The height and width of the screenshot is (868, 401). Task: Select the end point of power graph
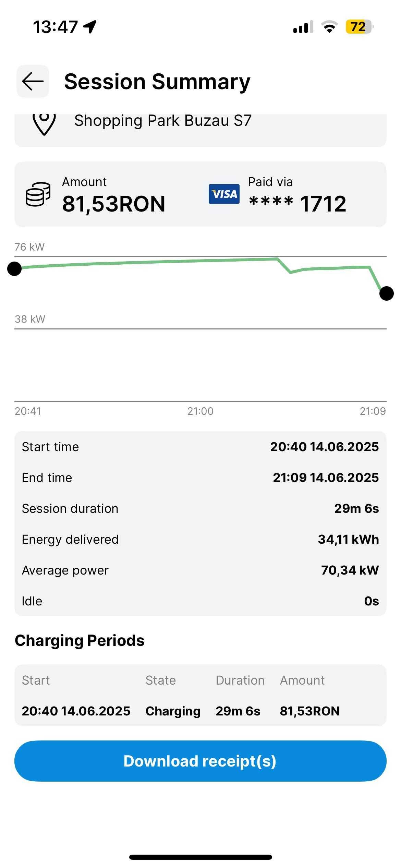coord(387,293)
